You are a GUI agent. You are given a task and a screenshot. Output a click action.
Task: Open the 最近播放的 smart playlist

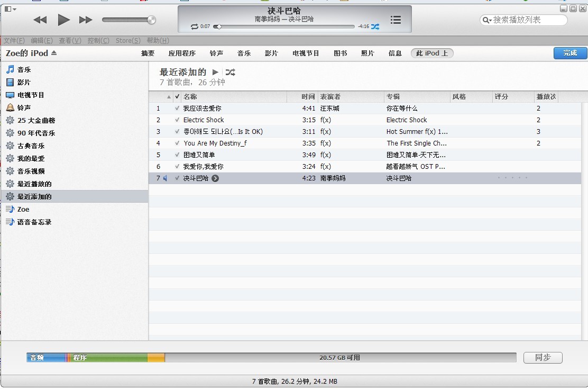(74, 184)
